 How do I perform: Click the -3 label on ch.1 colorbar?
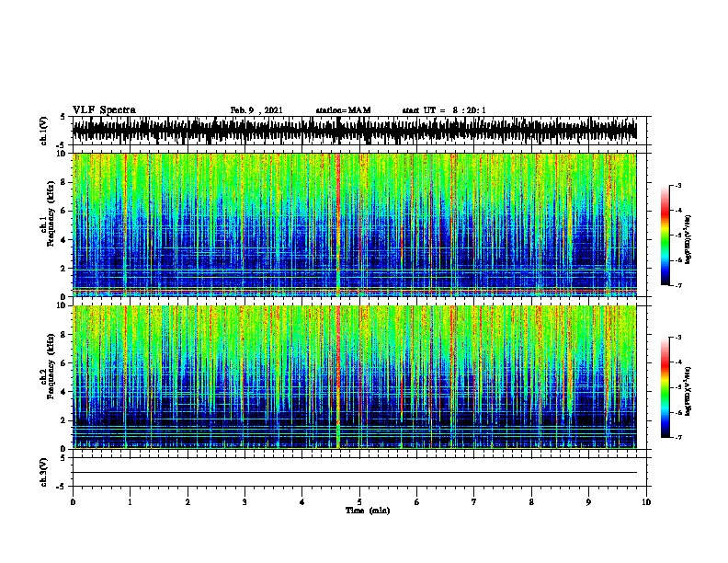tap(677, 186)
